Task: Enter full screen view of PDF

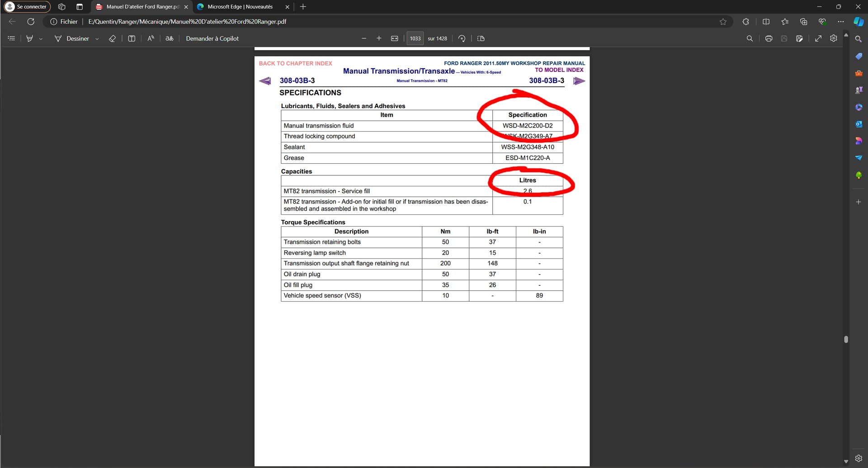Action: click(x=818, y=38)
